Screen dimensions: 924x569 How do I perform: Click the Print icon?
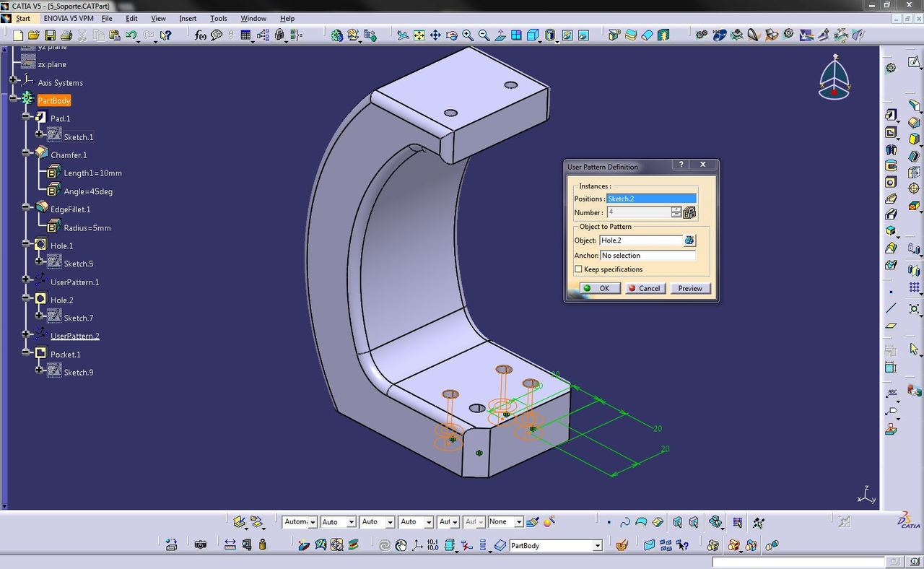(x=66, y=35)
